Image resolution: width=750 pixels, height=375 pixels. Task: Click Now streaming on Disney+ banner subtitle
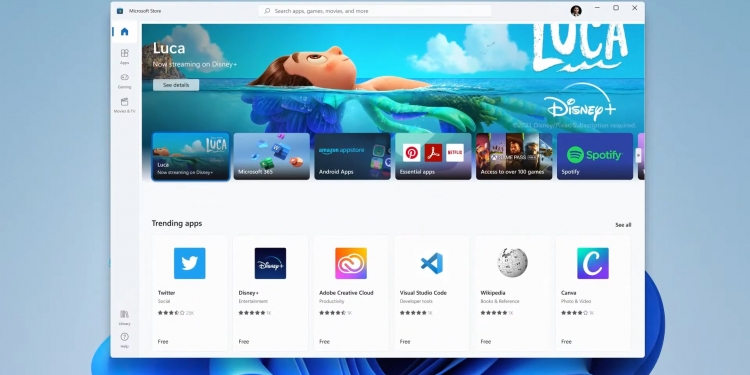[195, 65]
